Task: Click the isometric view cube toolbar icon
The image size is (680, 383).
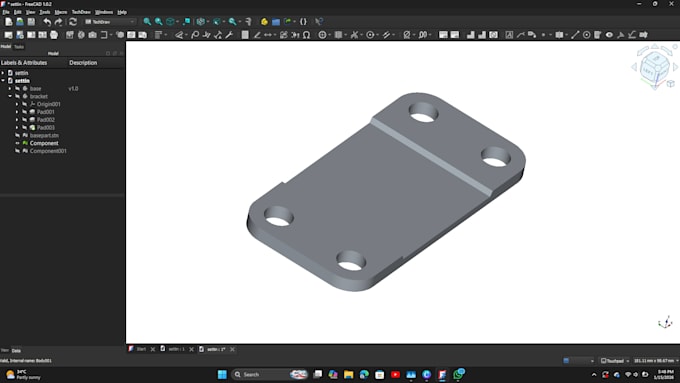Action: 170,22
